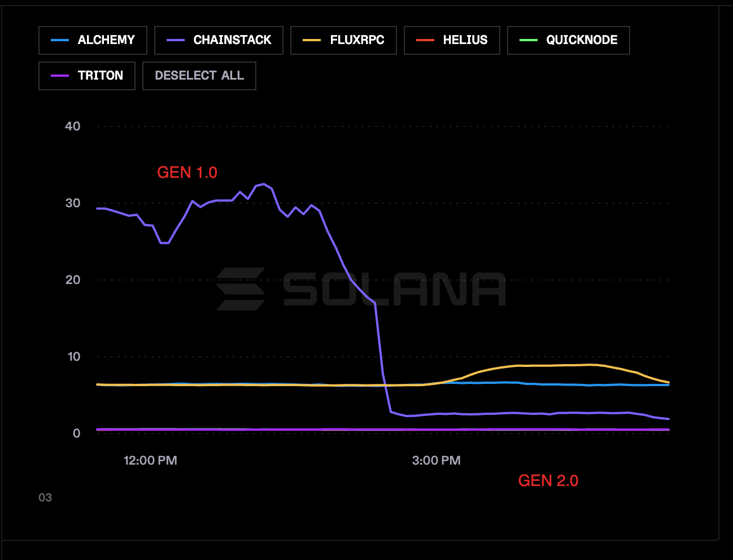Click the 03 date label below the chart
The width and height of the screenshot is (733, 560).
(x=45, y=497)
